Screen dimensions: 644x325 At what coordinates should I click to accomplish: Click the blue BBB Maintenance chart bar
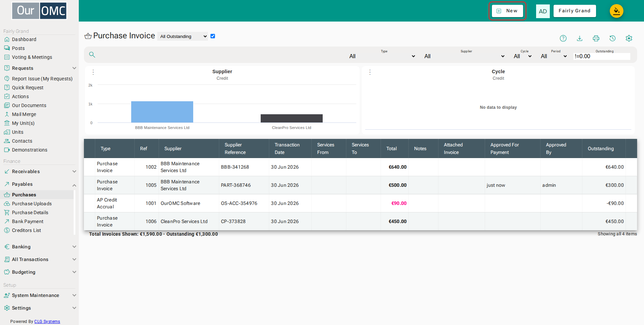[x=162, y=112]
